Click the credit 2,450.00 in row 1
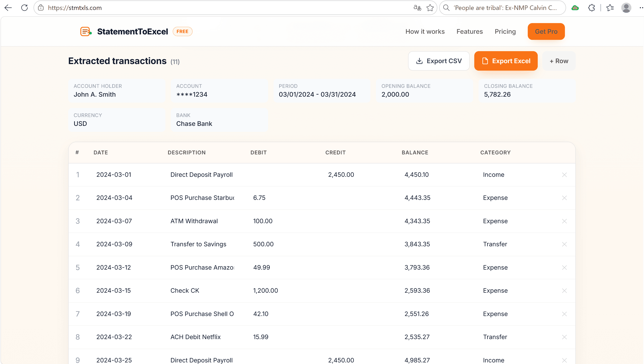Screen dimensions: 644x364 341,175
